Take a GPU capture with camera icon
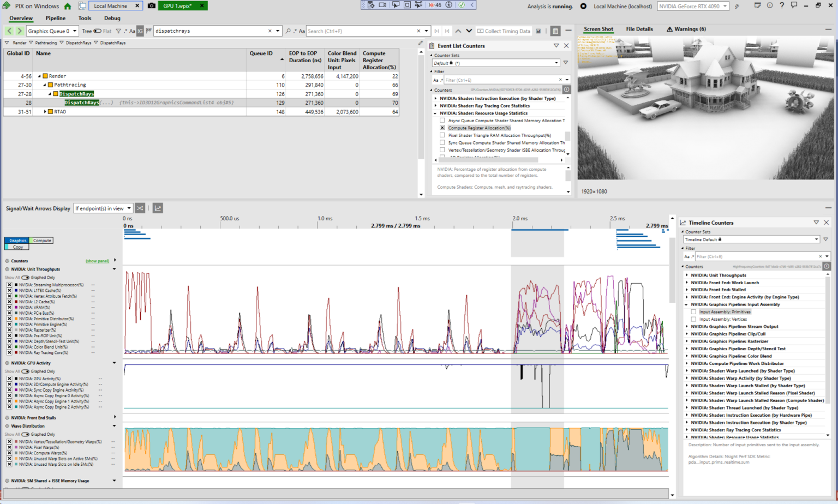 (152, 6)
